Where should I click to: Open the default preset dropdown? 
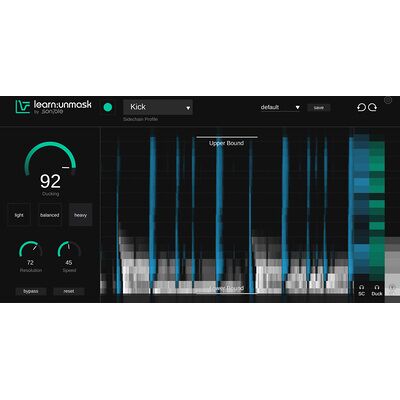coord(280,107)
